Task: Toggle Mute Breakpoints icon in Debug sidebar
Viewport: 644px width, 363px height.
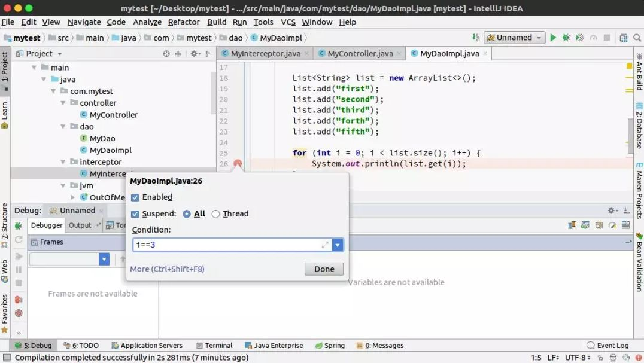Action: point(19,313)
